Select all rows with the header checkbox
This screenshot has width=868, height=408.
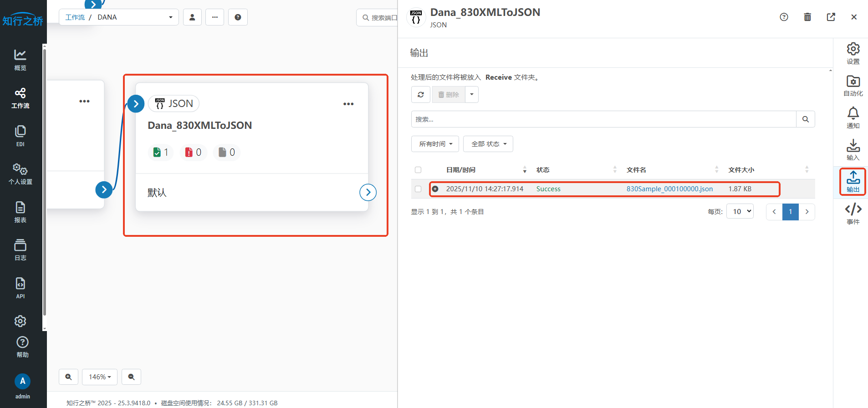click(x=418, y=170)
